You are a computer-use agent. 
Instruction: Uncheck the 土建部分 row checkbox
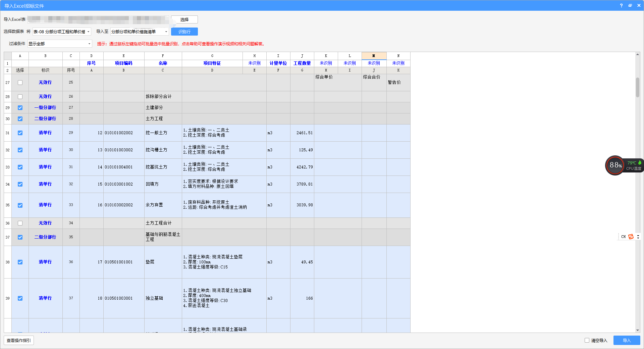click(20, 108)
